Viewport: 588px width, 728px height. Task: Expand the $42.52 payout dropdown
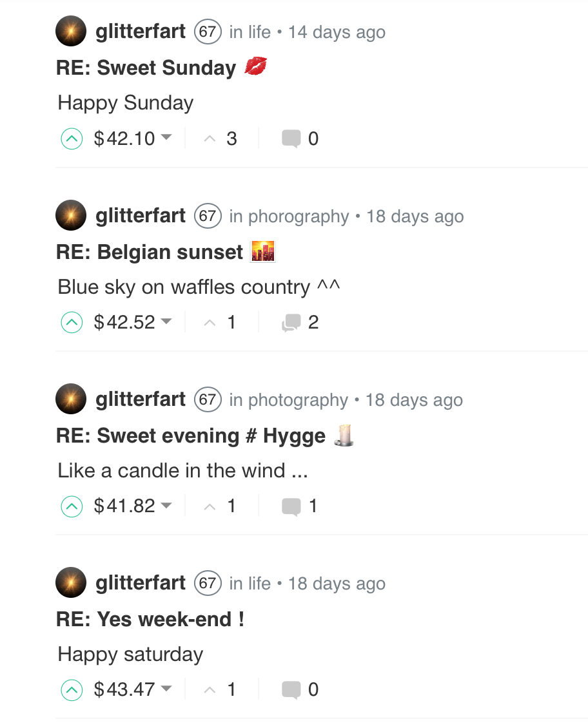pos(166,321)
